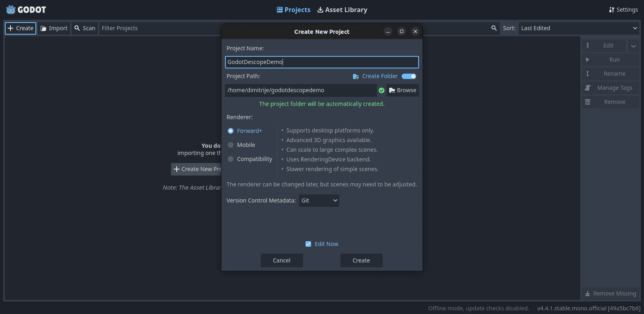Expand the Sort Last Edited dropdown
The height and width of the screenshot is (314, 644).
pos(579,28)
